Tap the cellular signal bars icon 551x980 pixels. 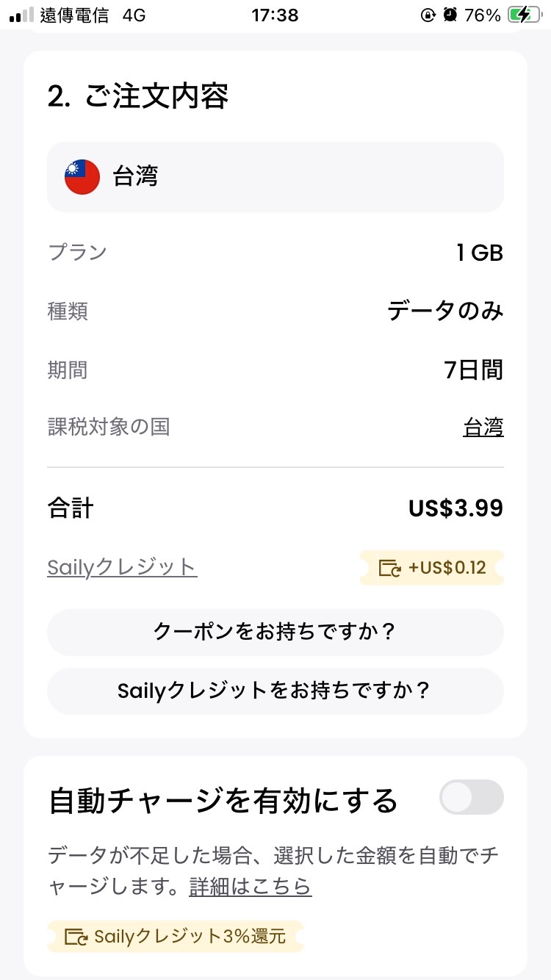tap(22, 15)
